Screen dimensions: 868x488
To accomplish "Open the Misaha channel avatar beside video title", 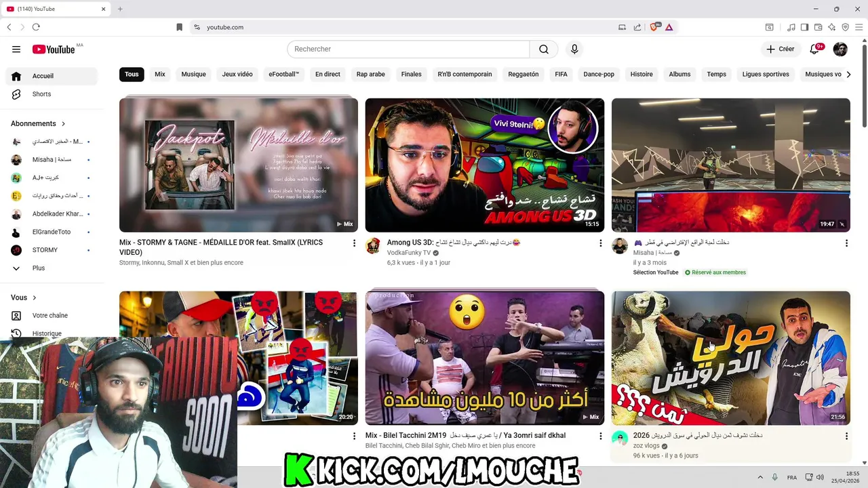I will [619, 245].
